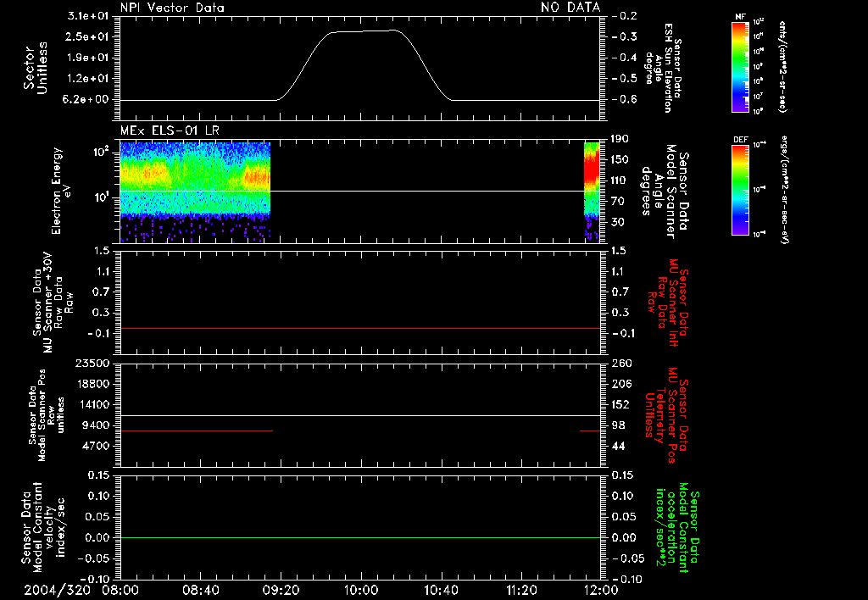Click the 'Model Scanner Pos Raw' axis label

(x=47, y=415)
